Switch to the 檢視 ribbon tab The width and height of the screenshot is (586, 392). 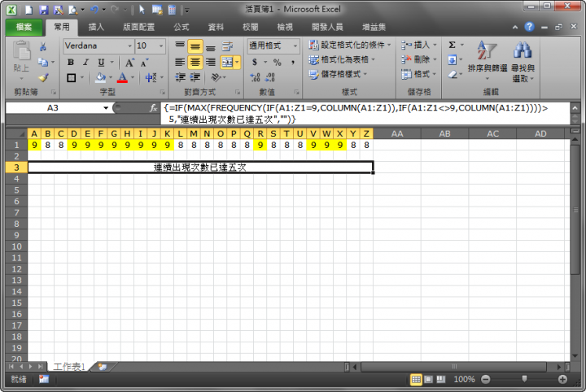pos(285,28)
